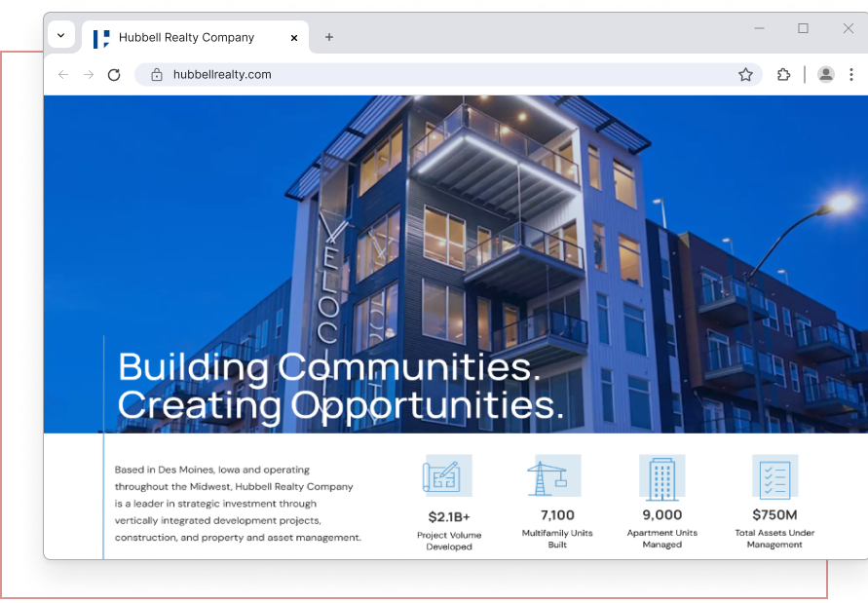The height and width of the screenshot is (603, 868).
Task: Click the hubbellrealty.com address bar
Action: [x=448, y=74]
